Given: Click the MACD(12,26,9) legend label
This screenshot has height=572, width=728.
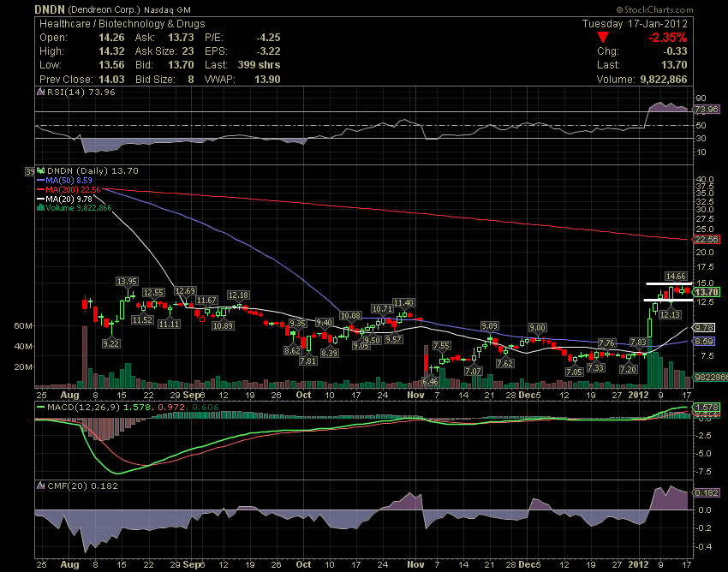Looking at the screenshot, I should click(x=83, y=408).
